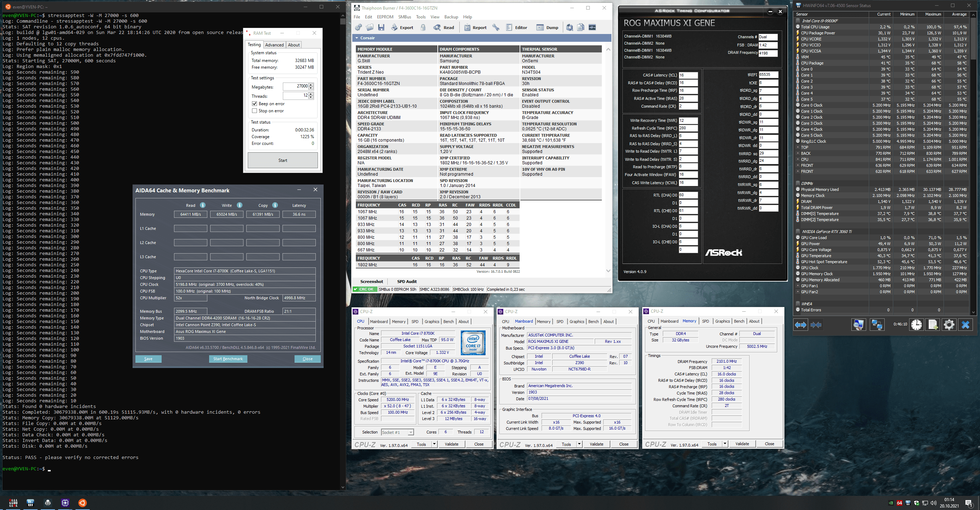Open settings gears icon in Thaiphoon Burner toolbar

[358, 27]
